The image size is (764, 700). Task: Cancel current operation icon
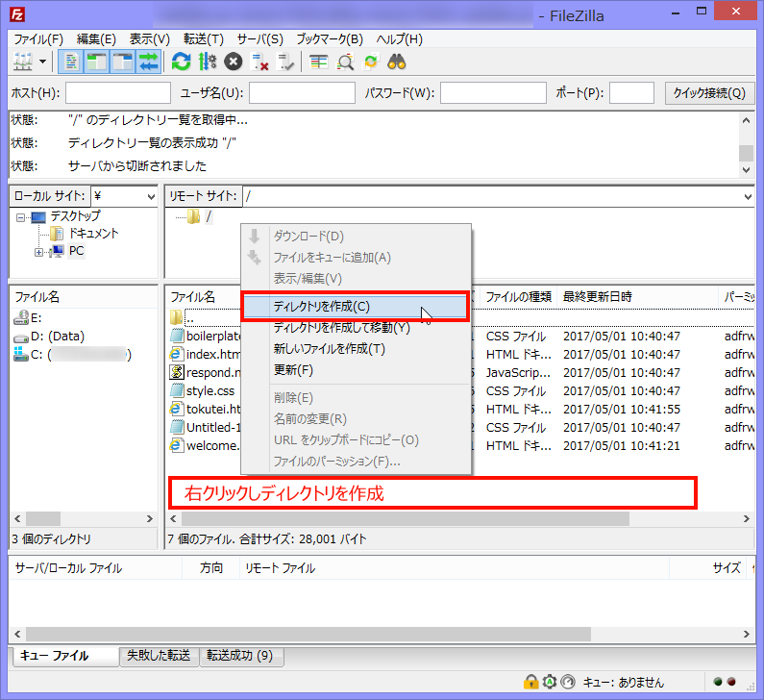click(x=234, y=62)
